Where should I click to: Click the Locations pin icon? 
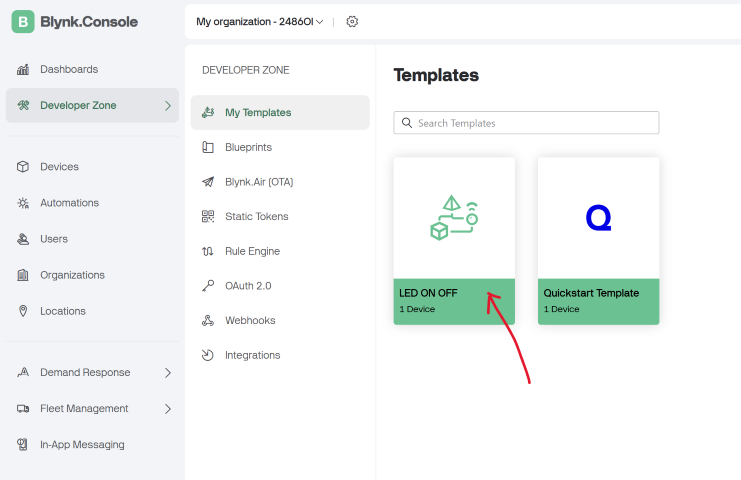click(x=23, y=311)
